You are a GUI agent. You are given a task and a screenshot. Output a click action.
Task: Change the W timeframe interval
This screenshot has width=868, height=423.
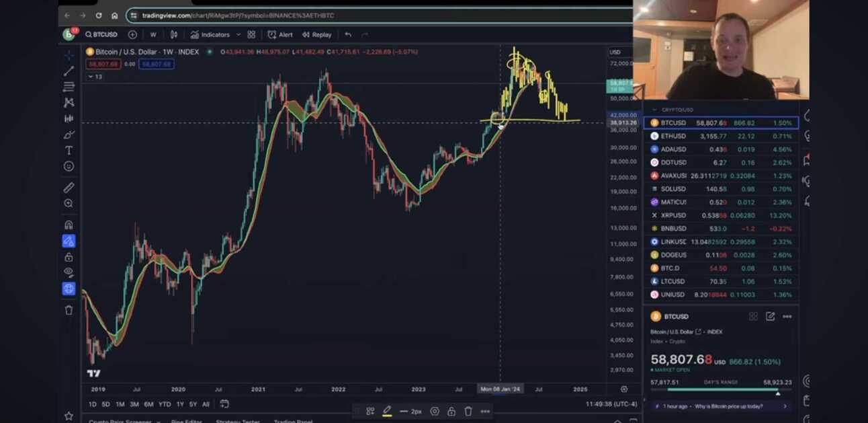pyautogui.click(x=153, y=34)
